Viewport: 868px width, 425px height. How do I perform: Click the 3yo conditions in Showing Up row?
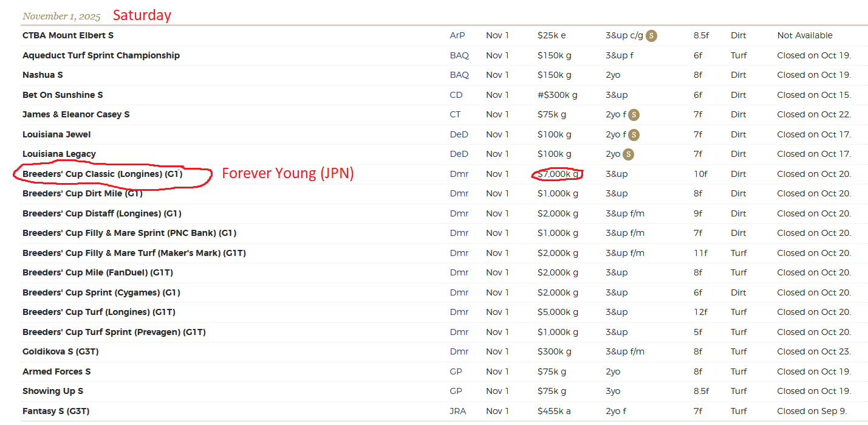coord(613,391)
